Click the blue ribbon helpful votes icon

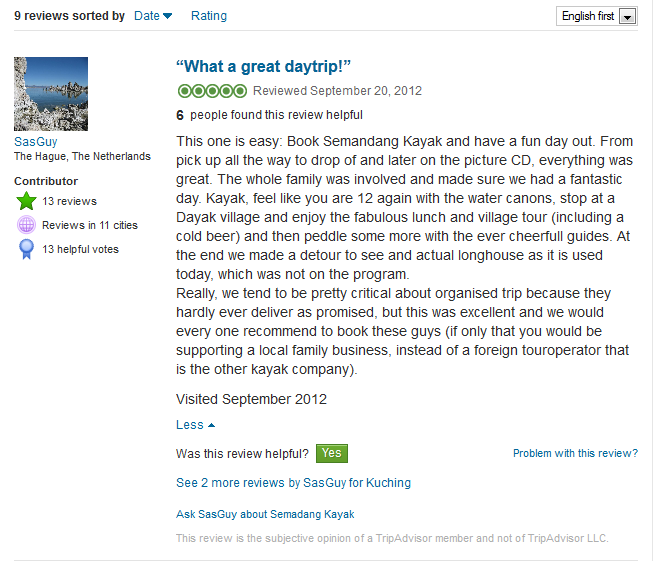(26, 249)
